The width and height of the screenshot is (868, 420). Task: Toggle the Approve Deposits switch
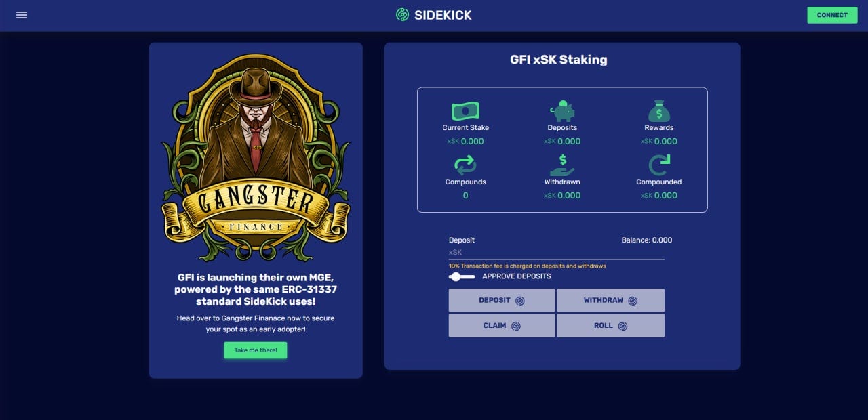click(x=462, y=276)
